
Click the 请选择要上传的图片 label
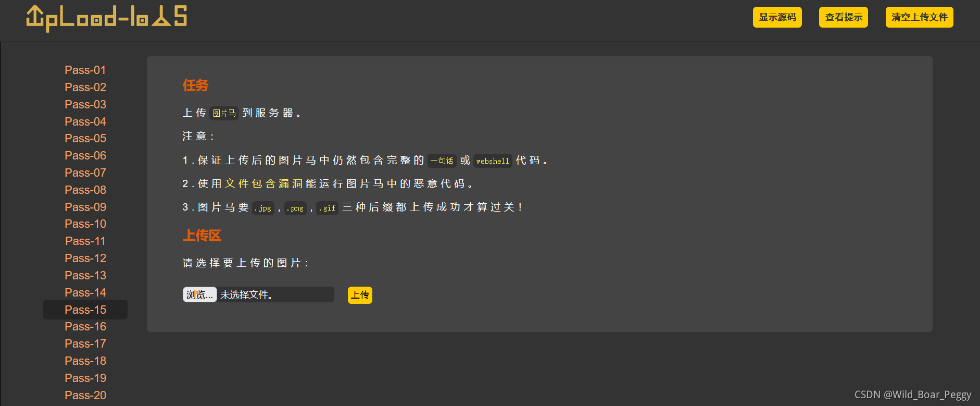tap(245, 263)
